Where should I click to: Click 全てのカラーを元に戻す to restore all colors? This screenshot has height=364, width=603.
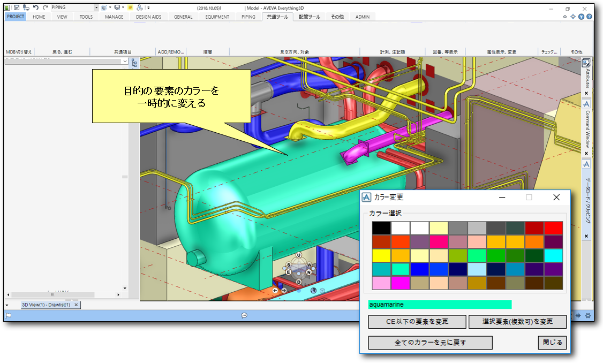tap(431, 343)
